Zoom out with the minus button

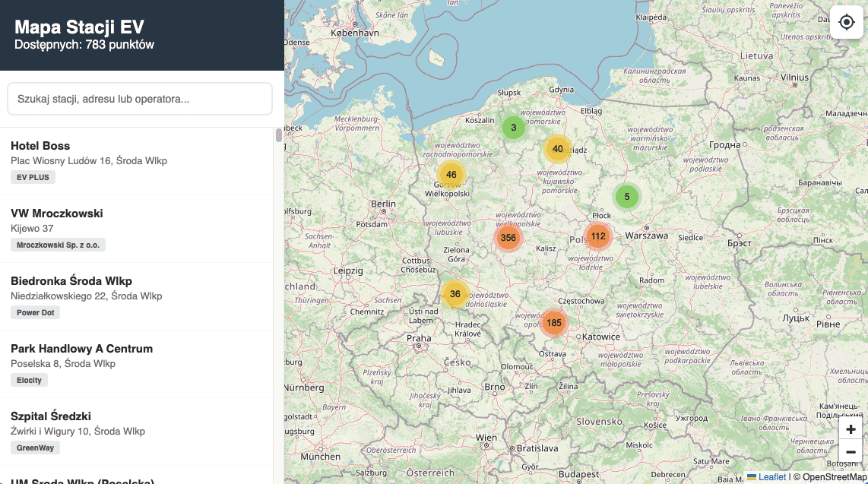851,452
